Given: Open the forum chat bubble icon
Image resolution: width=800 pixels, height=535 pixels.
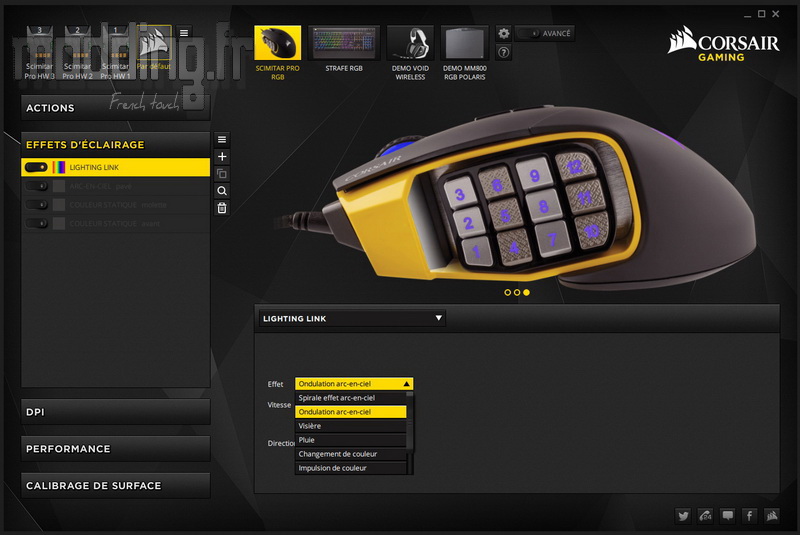Looking at the screenshot, I should [728, 516].
